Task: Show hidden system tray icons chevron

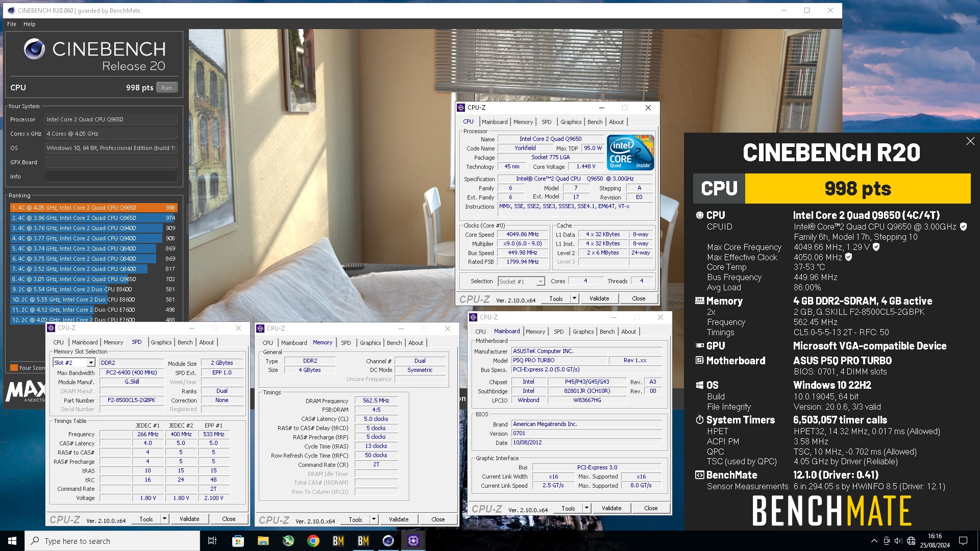Action: (x=874, y=541)
